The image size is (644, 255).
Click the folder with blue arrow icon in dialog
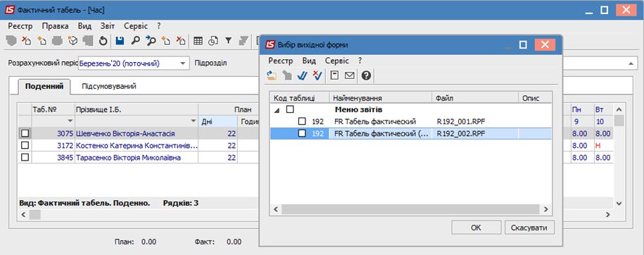point(272,75)
